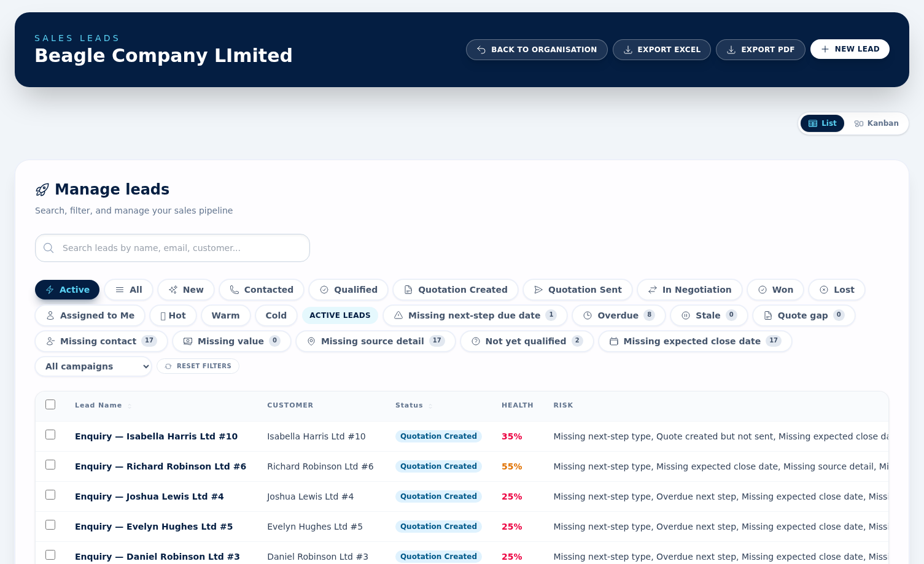This screenshot has height=564, width=924.
Task: Open lead Enquiry — Isabella Harris Ltd #10
Action: pyautogui.click(x=156, y=436)
